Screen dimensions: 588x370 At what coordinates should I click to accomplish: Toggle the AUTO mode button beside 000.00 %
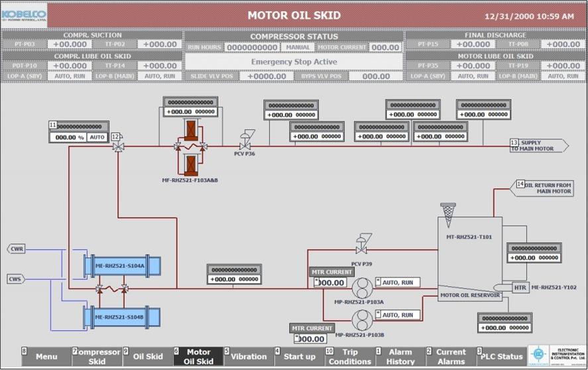click(97, 137)
